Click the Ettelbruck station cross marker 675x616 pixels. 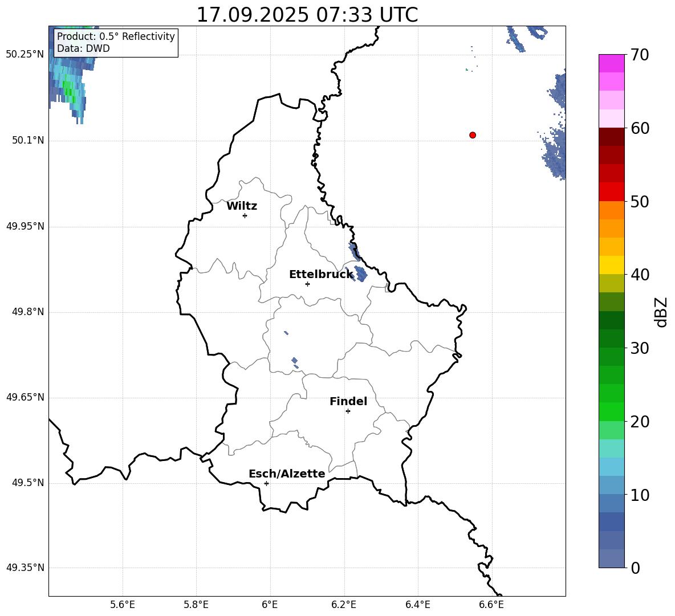pos(307,284)
